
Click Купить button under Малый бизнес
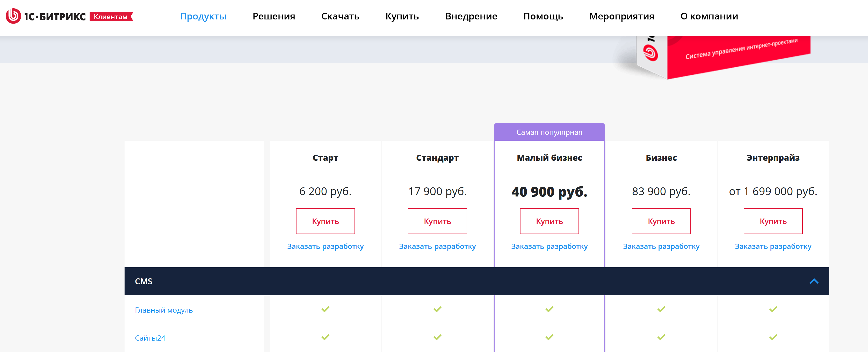click(x=549, y=221)
